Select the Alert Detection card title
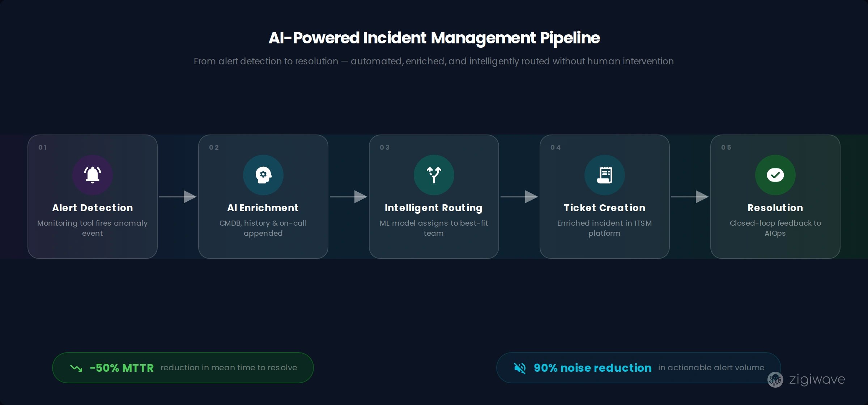 click(x=93, y=208)
